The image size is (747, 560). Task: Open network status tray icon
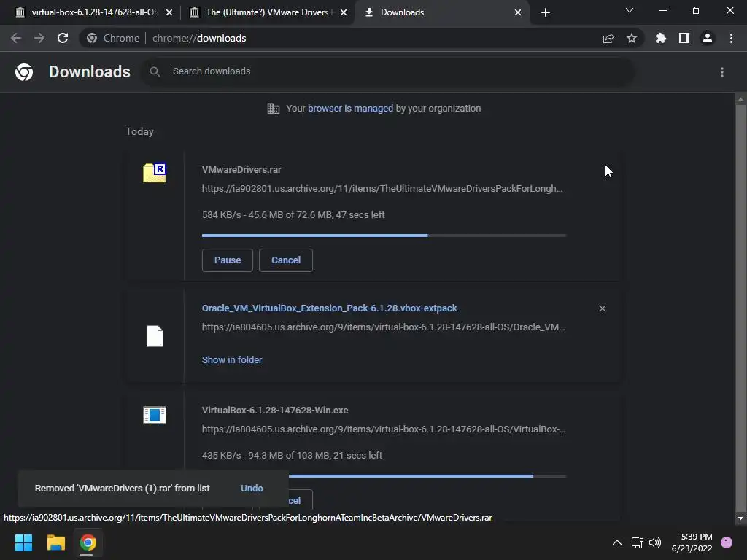coord(637,542)
